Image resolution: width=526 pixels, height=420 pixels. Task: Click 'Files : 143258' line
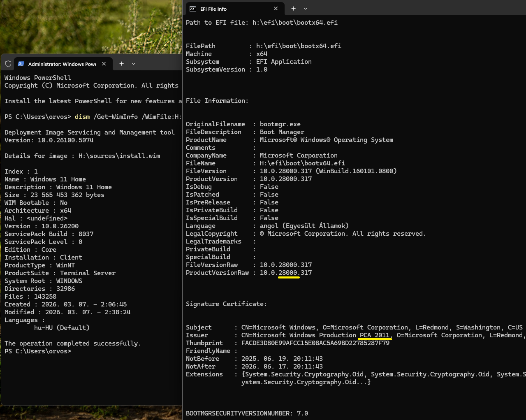[30, 297]
